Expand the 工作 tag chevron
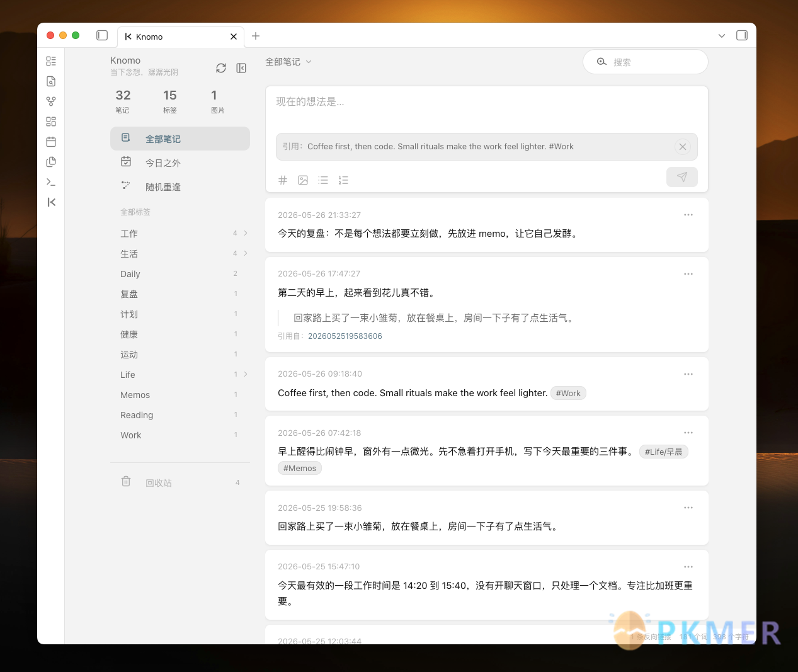Screen dimensions: 798x672 click(x=246, y=233)
